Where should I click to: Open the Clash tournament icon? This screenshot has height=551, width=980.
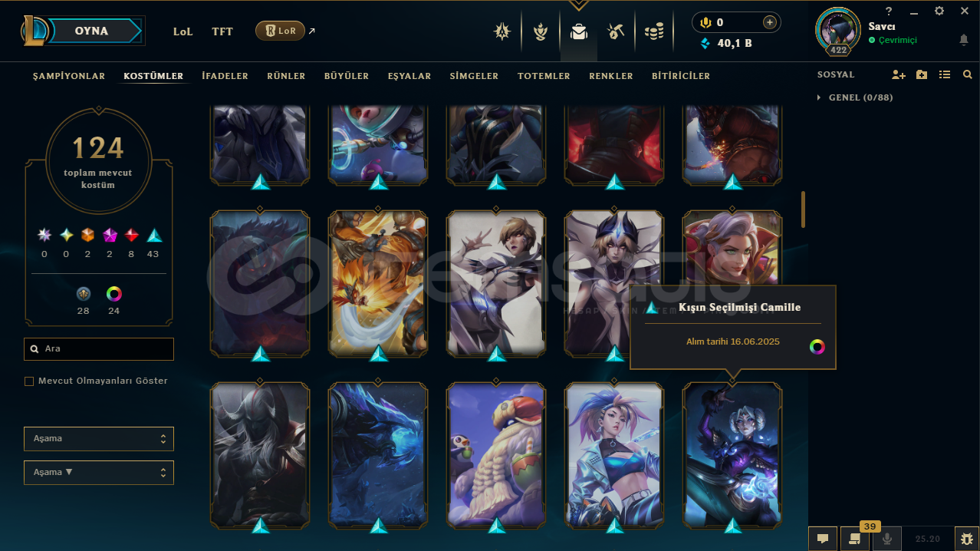[x=541, y=31]
